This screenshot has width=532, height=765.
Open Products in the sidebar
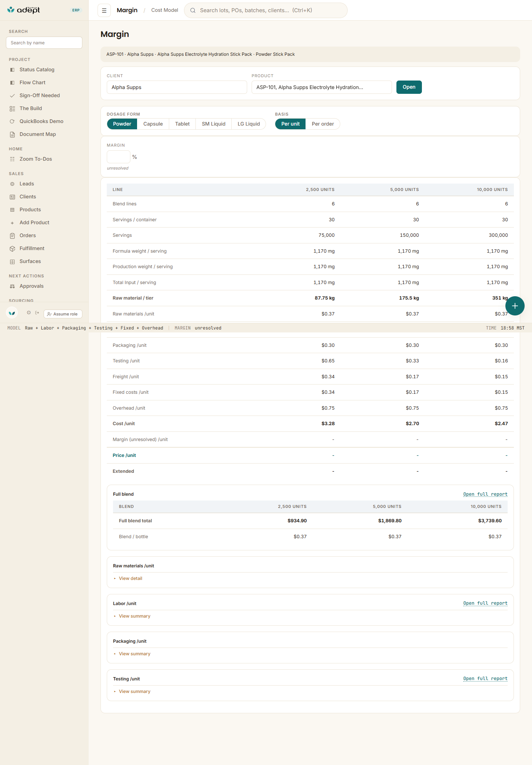pos(30,209)
